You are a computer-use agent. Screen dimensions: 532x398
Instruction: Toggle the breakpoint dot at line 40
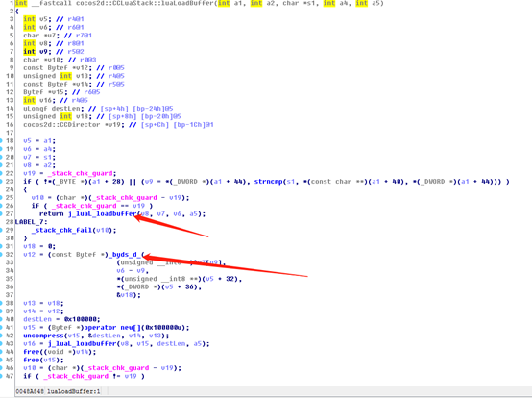click(1, 319)
